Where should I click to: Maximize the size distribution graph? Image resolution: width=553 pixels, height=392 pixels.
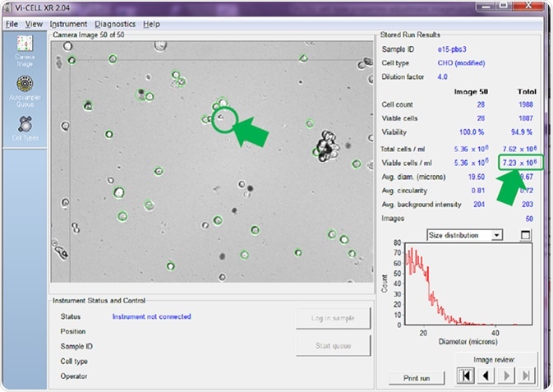click(526, 235)
